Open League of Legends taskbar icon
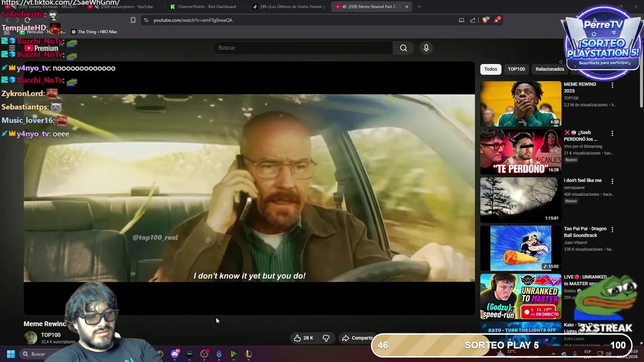Image resolution: width=644 pixels, height=362 pixels. pyautogui.click(x=249, y=354)
